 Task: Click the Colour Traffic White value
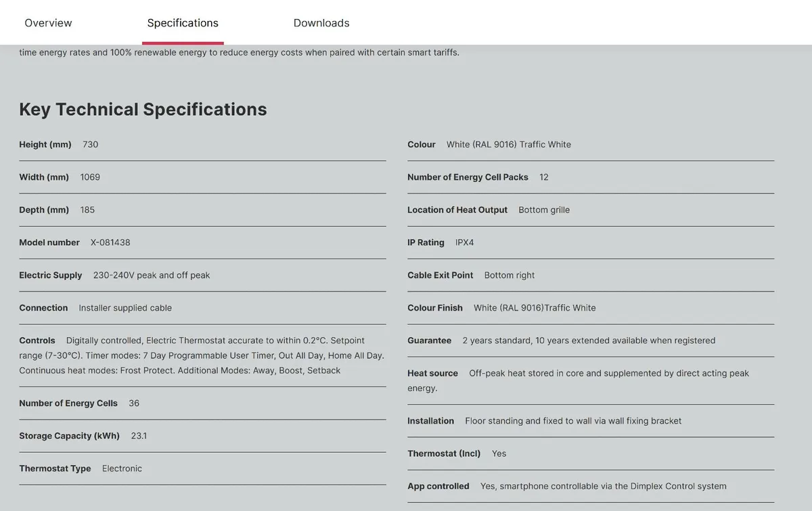[x=509, y=144]
